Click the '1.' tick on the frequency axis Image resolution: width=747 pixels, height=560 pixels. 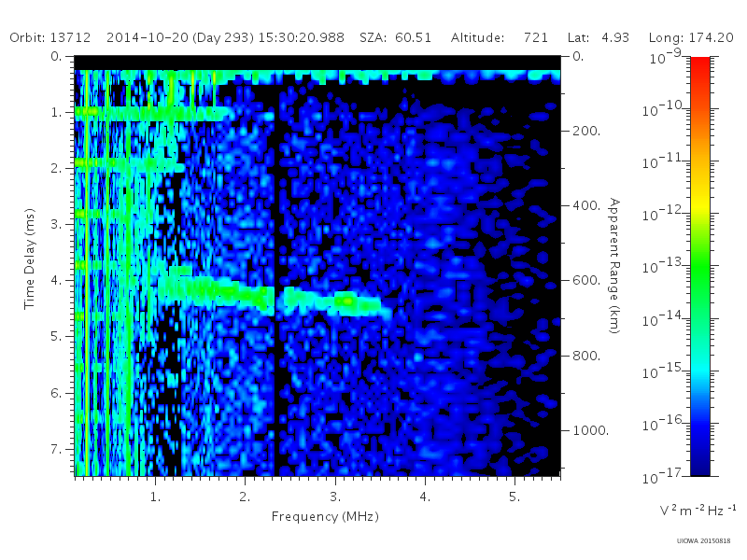(x=155, y=497)
